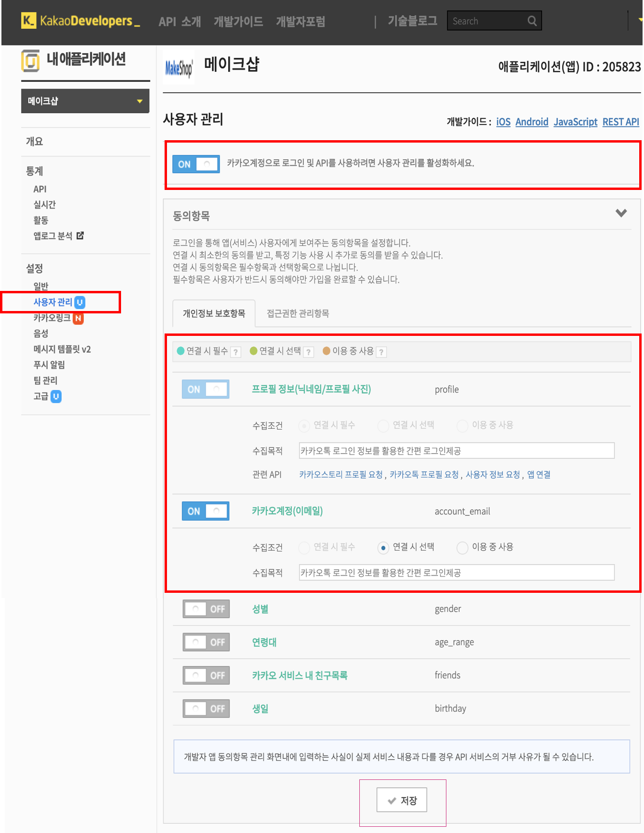Enable the 카카오 서비스 내 친구목록 switch
The height and width of the screenshot is (833, 644).
click(206, 676)
